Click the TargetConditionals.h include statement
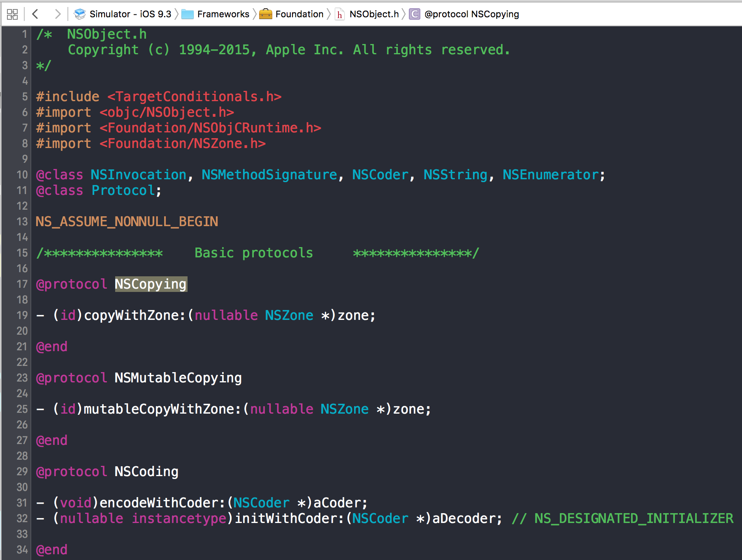 [158, 96]
